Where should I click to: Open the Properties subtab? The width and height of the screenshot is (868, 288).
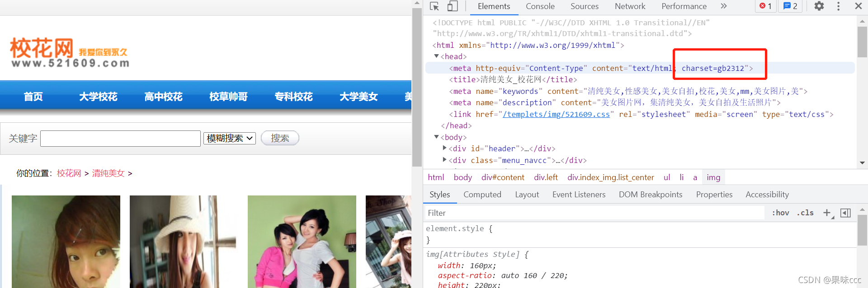714,195
